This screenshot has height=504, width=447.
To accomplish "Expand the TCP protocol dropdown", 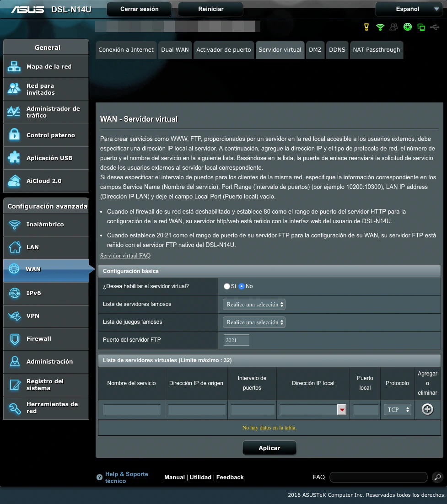I will coord(397,410).
